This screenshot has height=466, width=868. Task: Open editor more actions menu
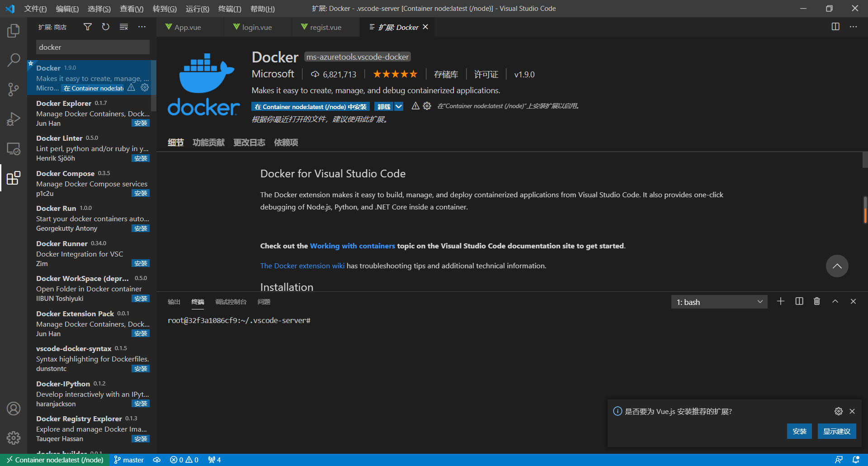tap(853, 27)
